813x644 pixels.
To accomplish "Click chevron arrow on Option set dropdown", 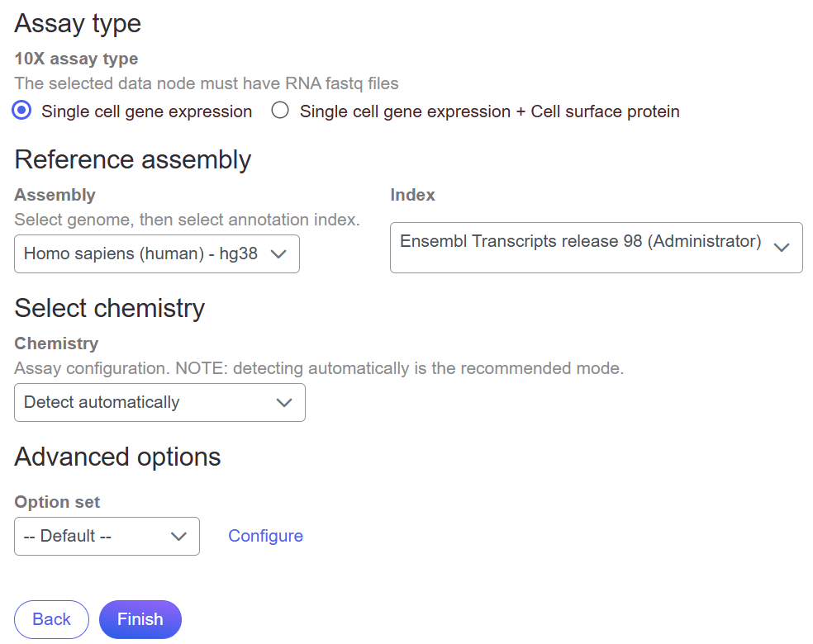I will click(x=178, y=537).
